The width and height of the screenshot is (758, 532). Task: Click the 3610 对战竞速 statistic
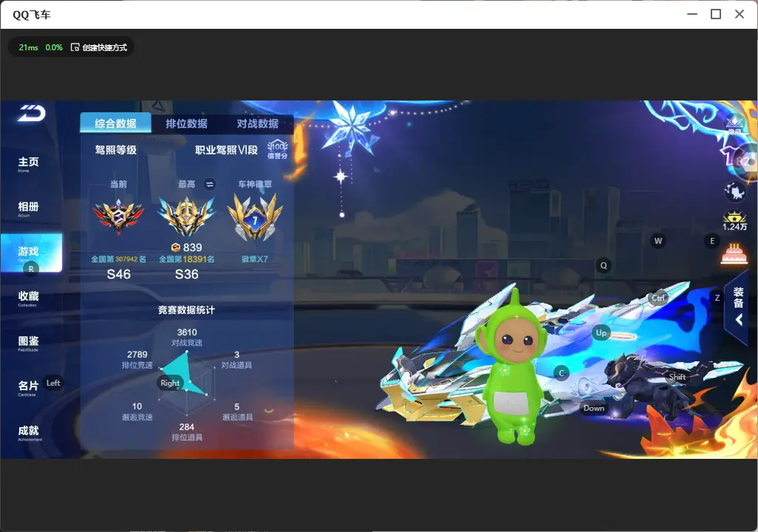[187, 337]
